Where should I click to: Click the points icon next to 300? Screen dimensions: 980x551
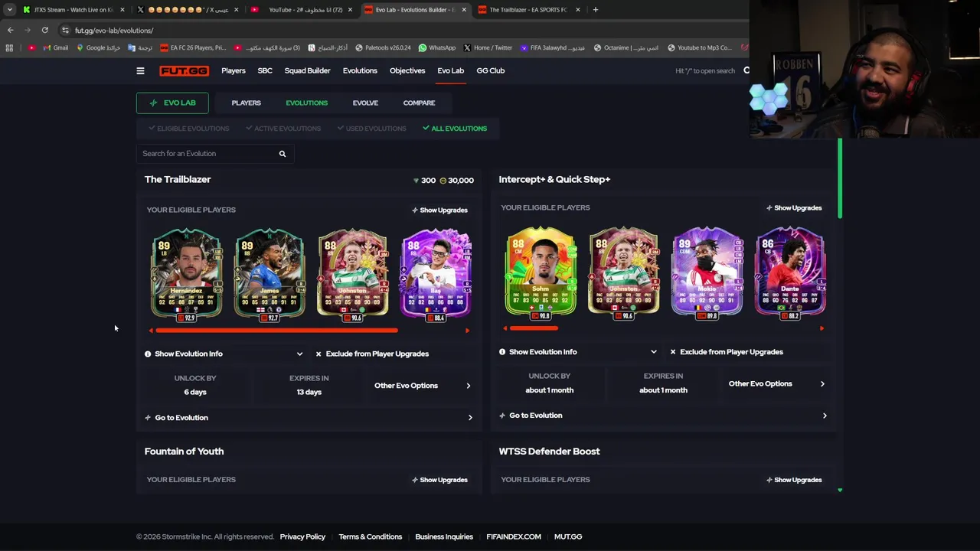pos(416,181)
